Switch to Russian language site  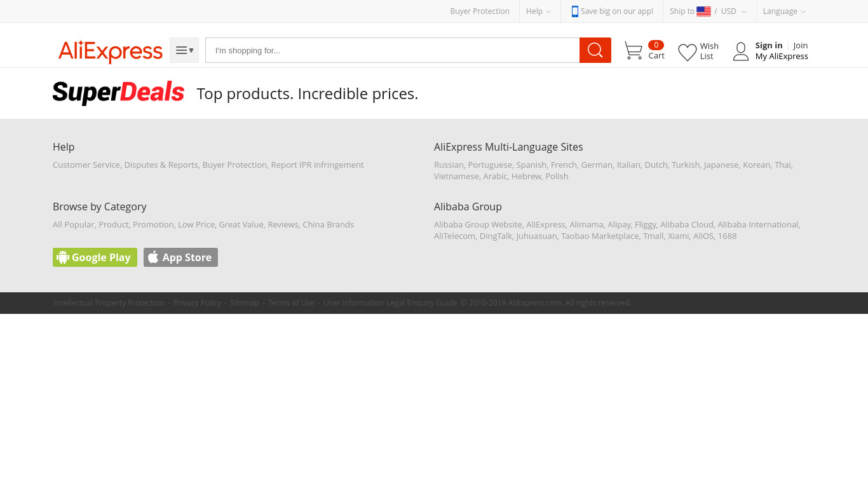coord(449,165)
